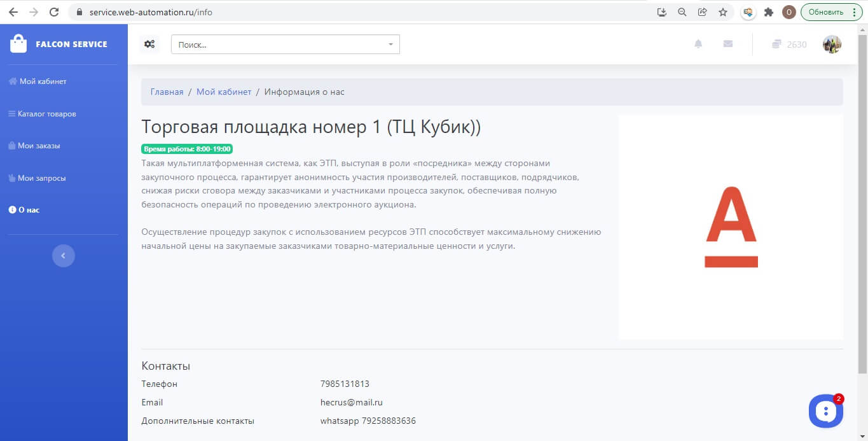Collapse the sidebar with chevron button
The width and height of the screenshot is (868, 441).
[x=63, y=255]
